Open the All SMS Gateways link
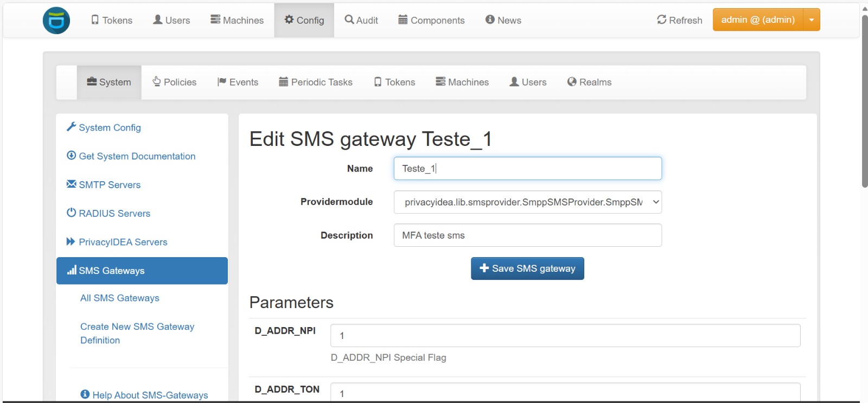This screenshot has width=868, height=403. point(120,298)
